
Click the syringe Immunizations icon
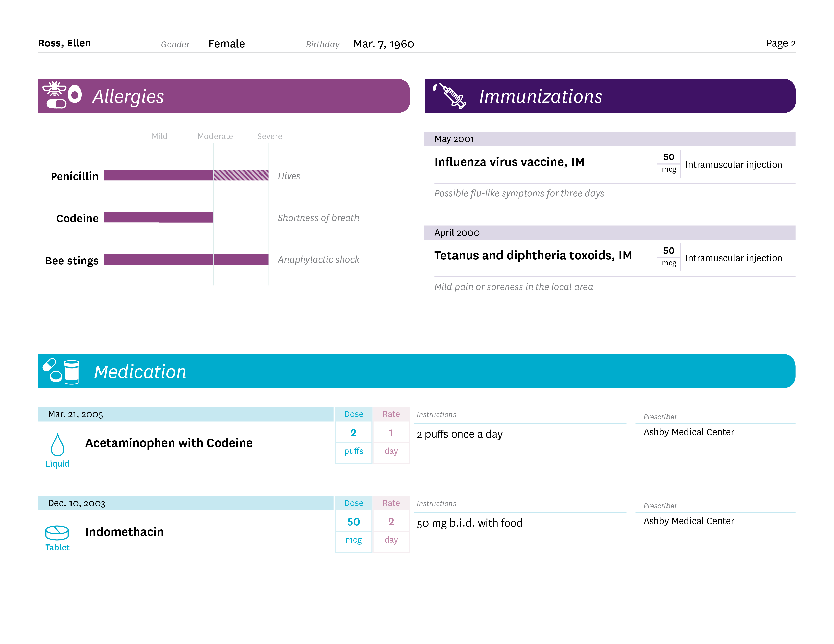pos(453,96)
